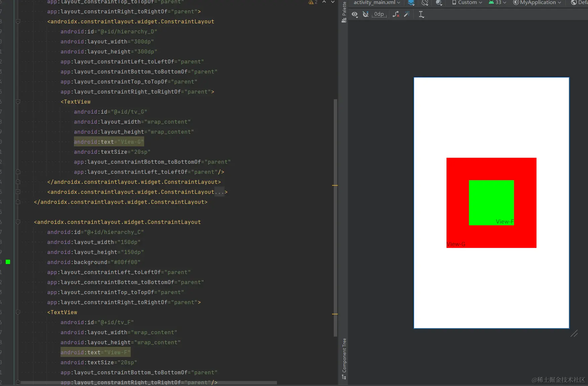
Task: Go to previous highlighted error arrow
Action: pyautogui.click(x=324, y=2)
